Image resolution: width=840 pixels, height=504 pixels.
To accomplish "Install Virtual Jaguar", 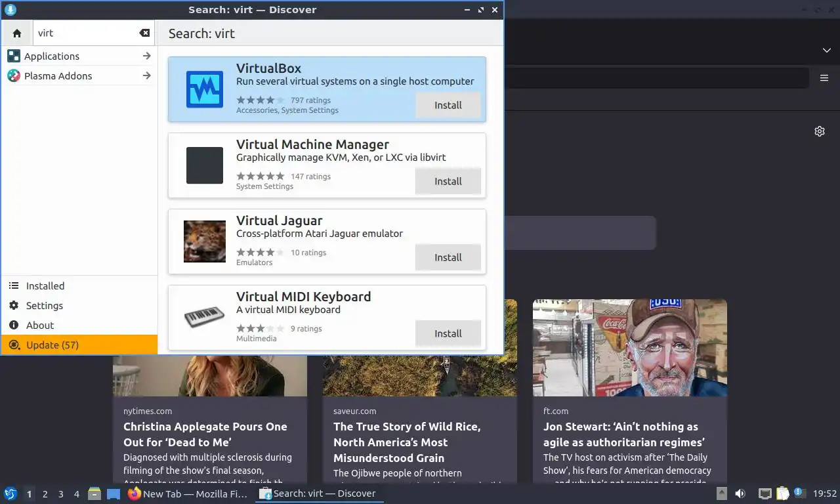I will 448,257.
